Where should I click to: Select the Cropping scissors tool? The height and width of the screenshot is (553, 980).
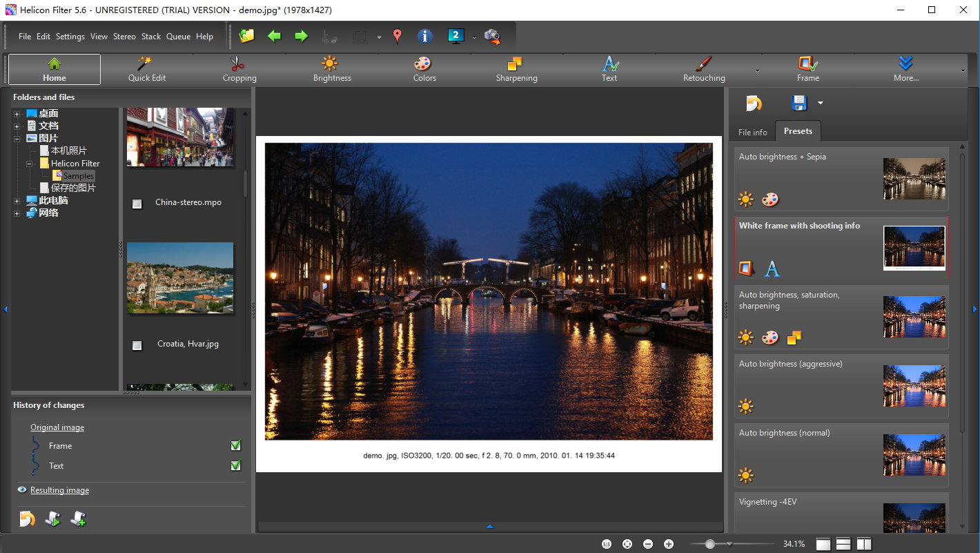[239, 69]
